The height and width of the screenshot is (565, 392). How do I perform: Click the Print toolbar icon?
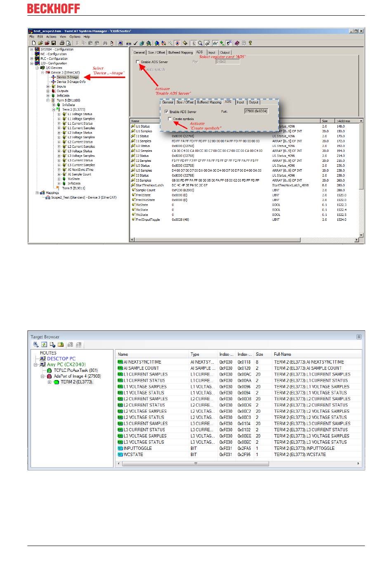tap(62, 43)
